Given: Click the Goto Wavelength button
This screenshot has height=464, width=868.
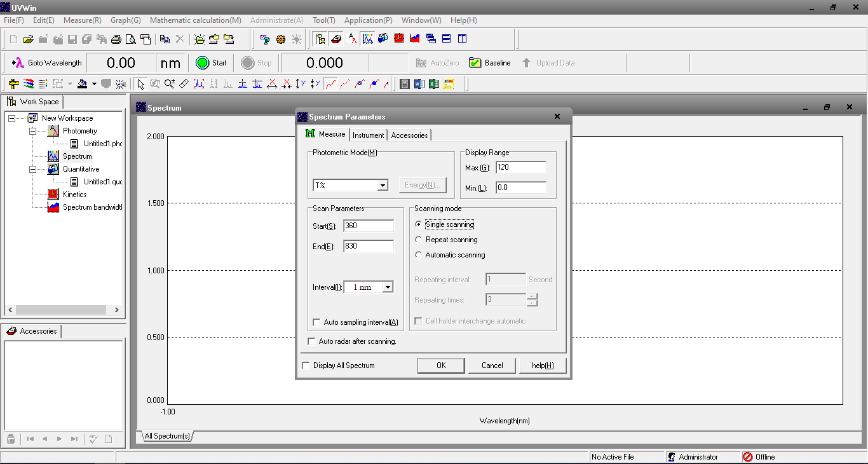Looking at the screenshot, I should coord(47,63).
